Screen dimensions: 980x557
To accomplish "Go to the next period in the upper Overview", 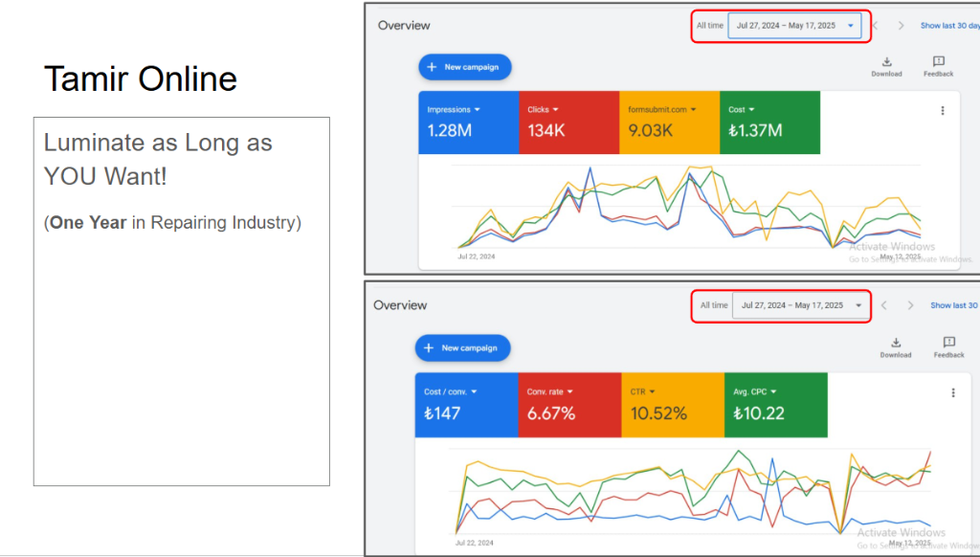I will pyautogui.click(x=901, y=26).
